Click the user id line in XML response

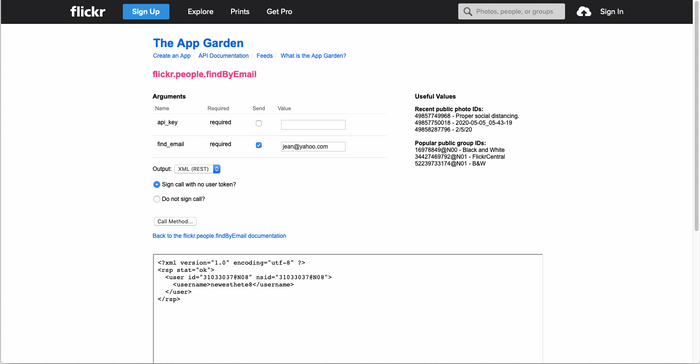click(248, 277)
